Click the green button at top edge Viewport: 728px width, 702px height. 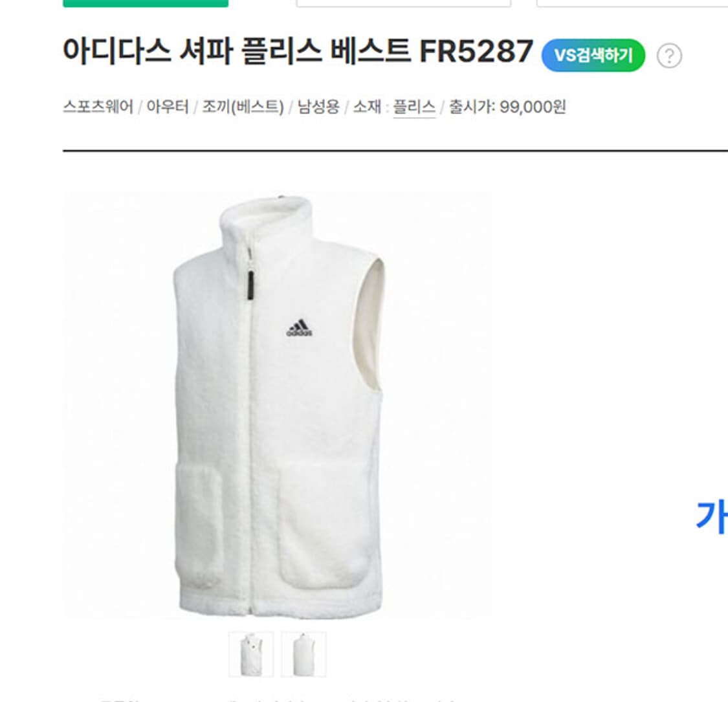146,3
